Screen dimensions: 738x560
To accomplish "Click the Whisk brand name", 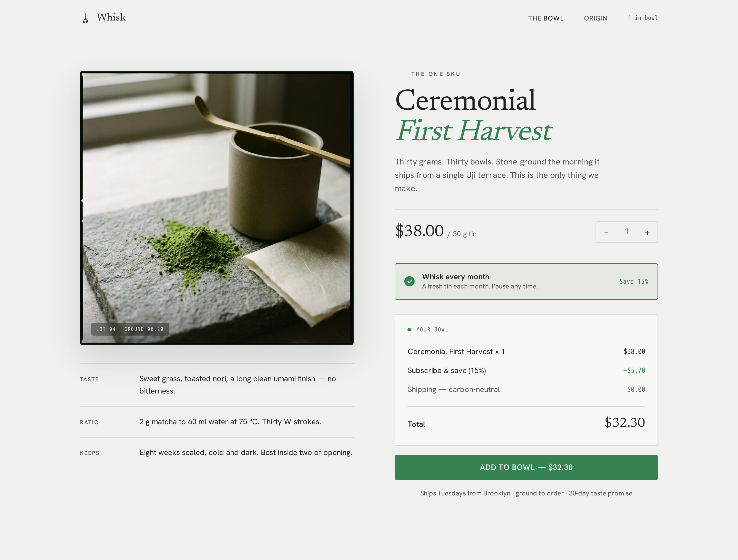I will pos(111,17).
